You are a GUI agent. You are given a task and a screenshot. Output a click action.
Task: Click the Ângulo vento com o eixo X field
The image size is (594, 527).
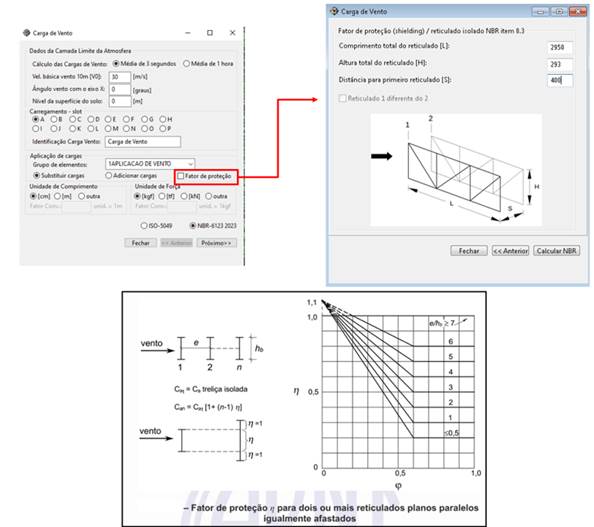point(120,89)
